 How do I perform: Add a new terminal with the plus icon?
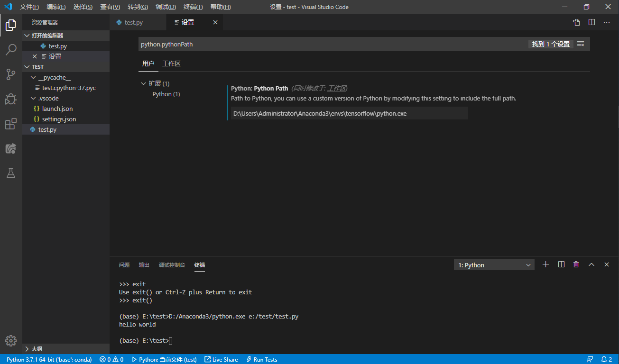[x=545, y=264]
